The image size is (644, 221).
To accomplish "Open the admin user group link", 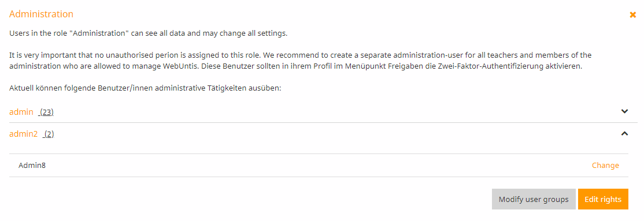I will (21, 112).
